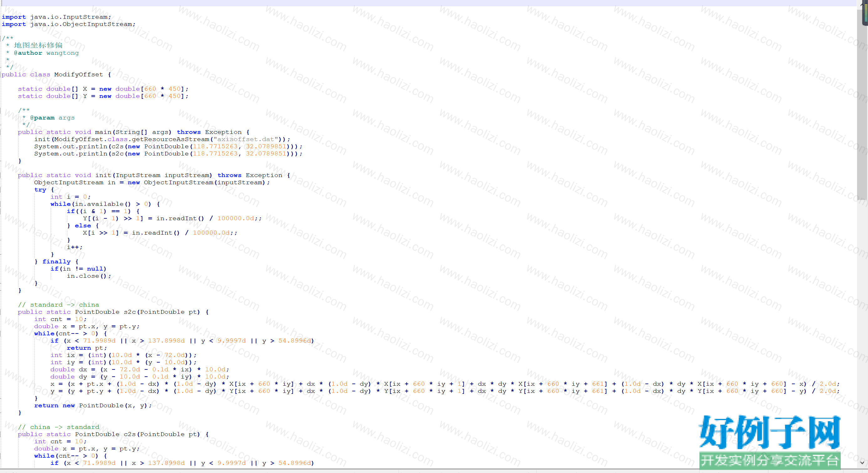Click 'double dx' variable declaration
The image size is (868, 473).
tap(69, 370)
